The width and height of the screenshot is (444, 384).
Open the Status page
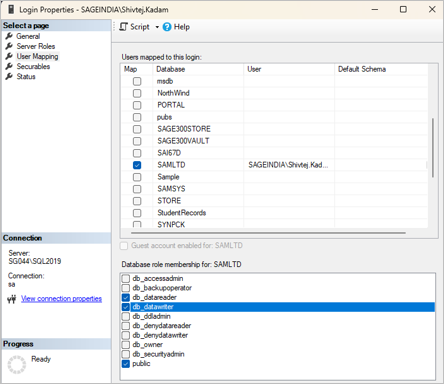click(26, 76)
